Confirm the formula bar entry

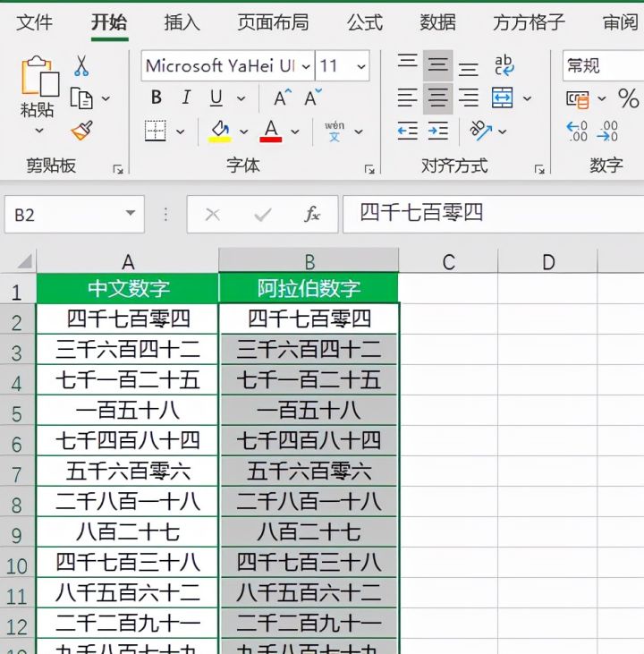(x=263, y=215)
